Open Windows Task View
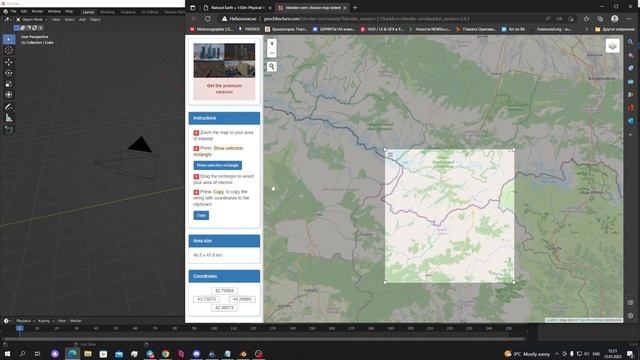 point(38,354)
